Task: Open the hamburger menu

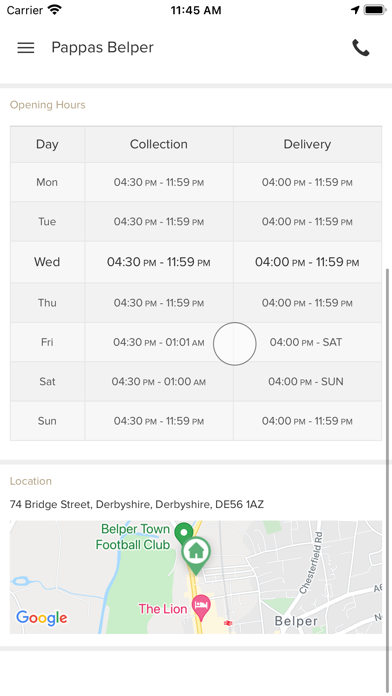Action: [26, 48]
